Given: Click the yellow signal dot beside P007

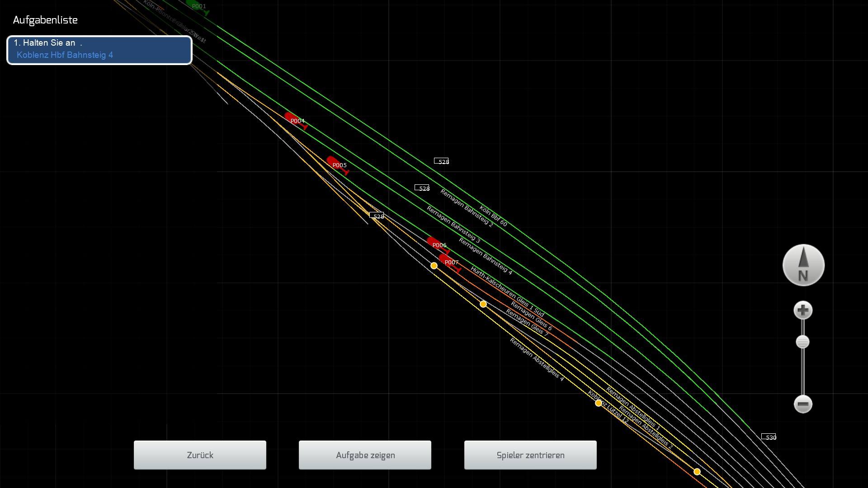Looking at the screenshot, I should click(434, 266).
